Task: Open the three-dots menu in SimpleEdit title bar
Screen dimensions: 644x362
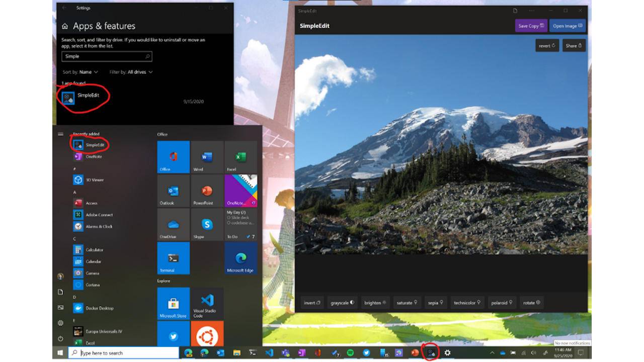Action: (x=532, y=11)
